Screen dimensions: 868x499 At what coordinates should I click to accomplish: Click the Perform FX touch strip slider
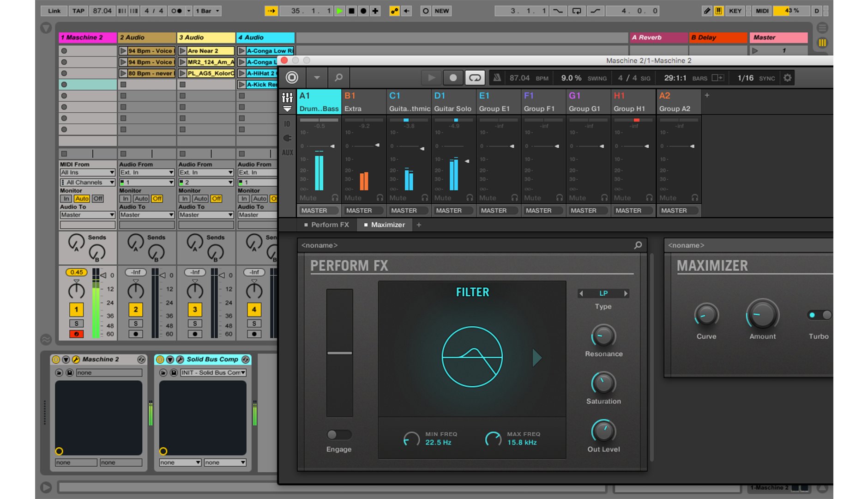(x=339, y=353)
